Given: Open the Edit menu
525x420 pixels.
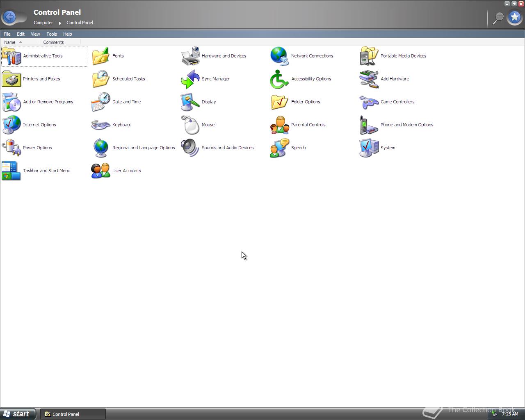Looking at the screenshot, I should click(x=21, y=34).
